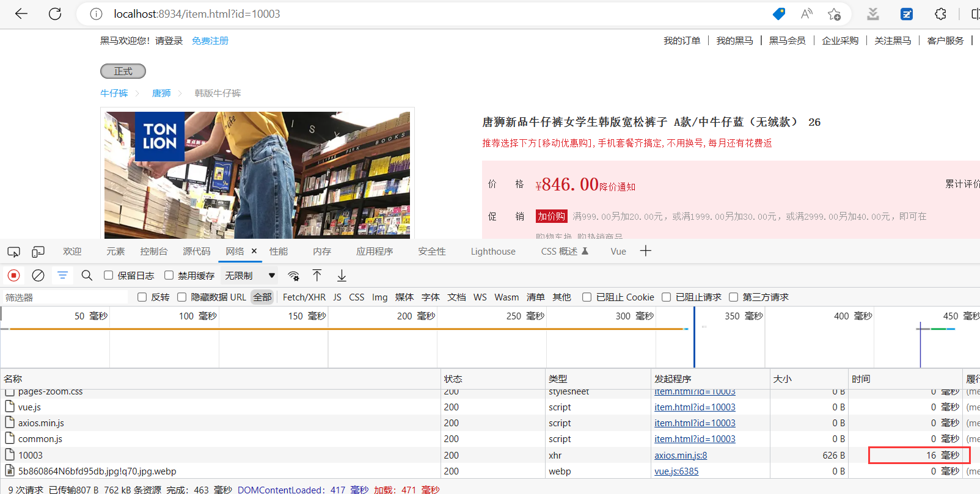Open vue.js:6385 initiator link
Image resolution: width=980 pixels, height=494 pixels.
676,471
